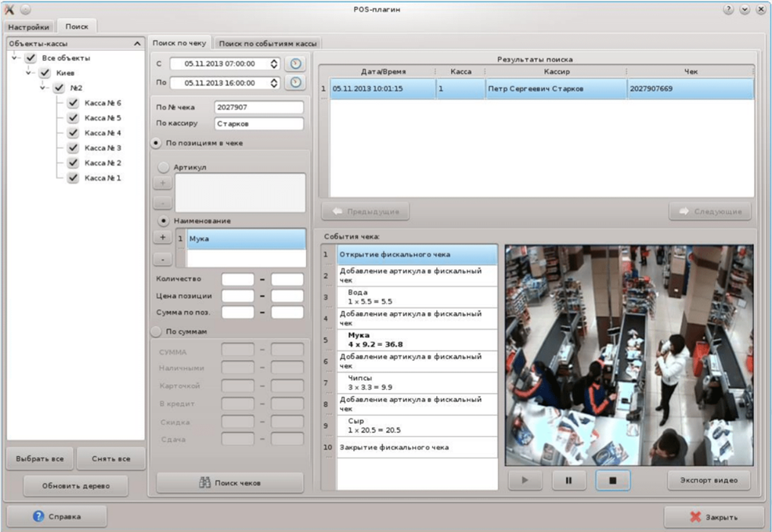This screenshot has height=532, width=772.
Task: Click the clock icon beside start date
Action: pos(294,64)
